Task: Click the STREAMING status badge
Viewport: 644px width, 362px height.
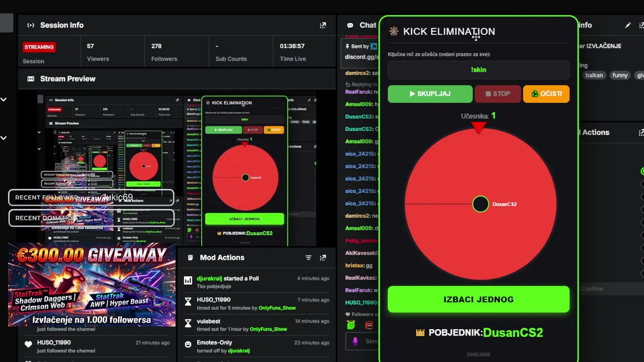Action: 39,47
